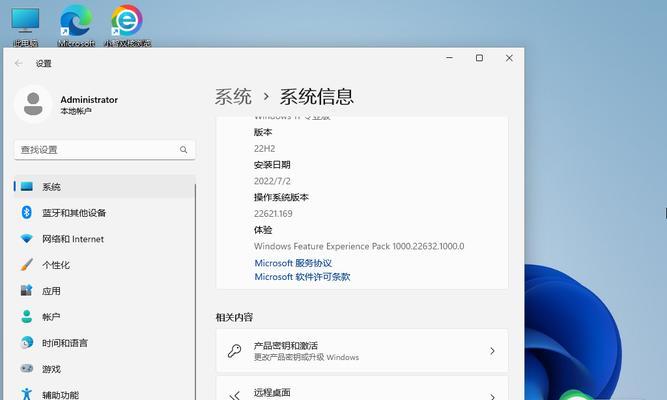The width and height of the screenshot is (667, 400).
Task: Click the personalization paintbrush icon
Action: 26,265
